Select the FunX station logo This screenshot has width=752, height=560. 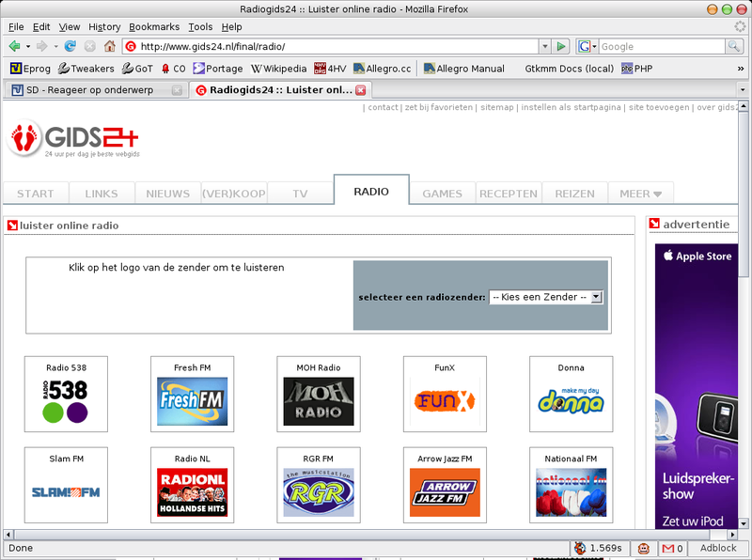(445, 401)
